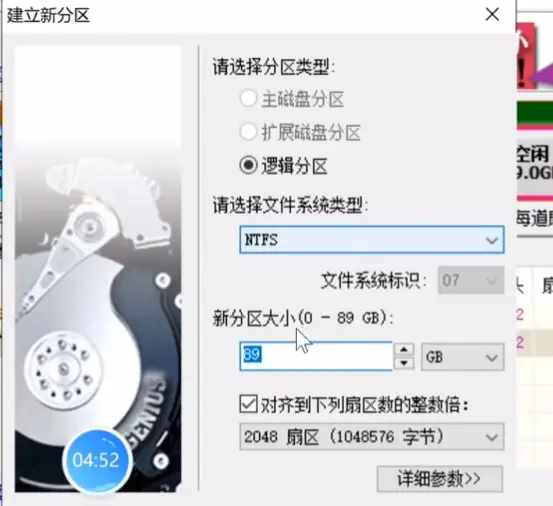Click the 详细参数>> button
553x506 pixels.
click(439, 479)
